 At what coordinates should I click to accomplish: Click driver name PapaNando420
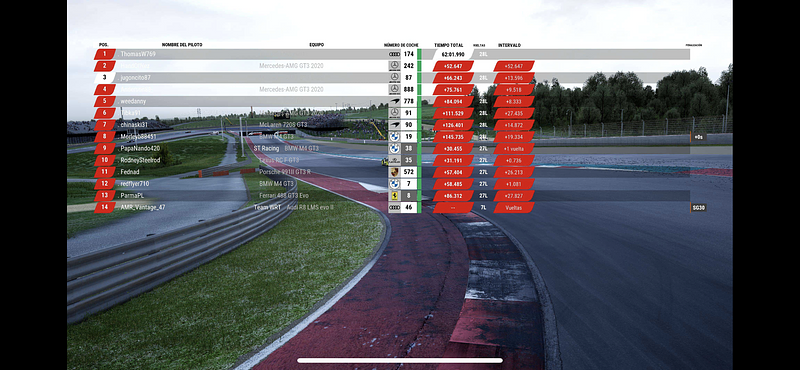[x=140, y=149]
